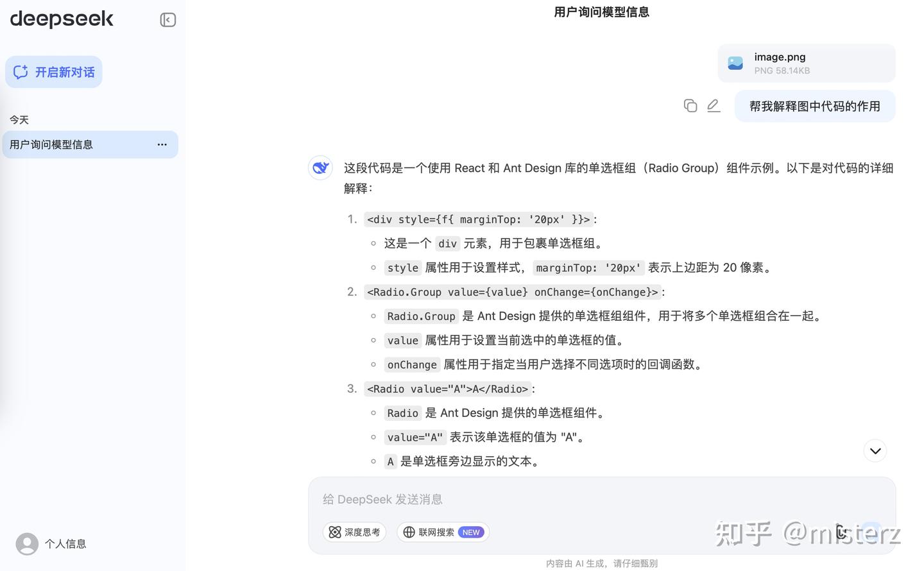Screen dimensions: 924x571
Task: Click the NEW badge beside 联网搜索
Action: coord(471,533)
